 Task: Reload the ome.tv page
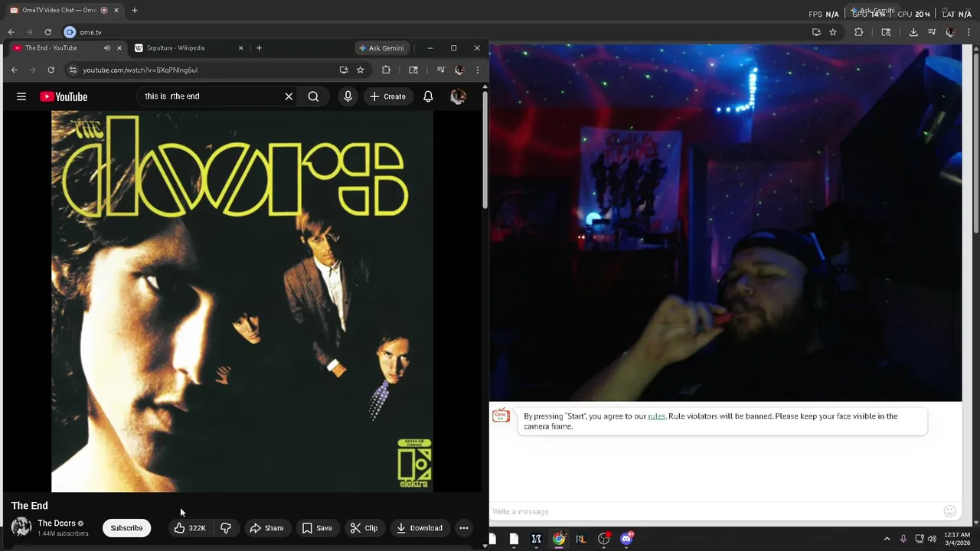click(x=47, y=32)
